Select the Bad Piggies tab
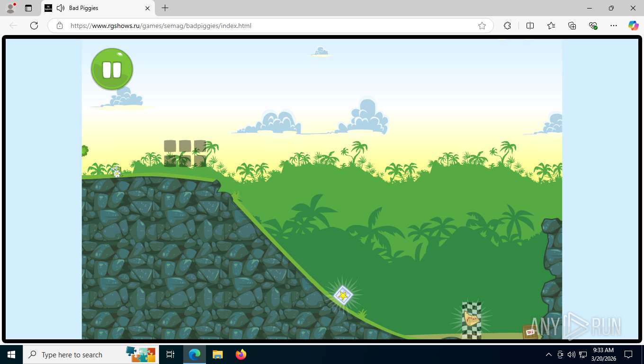Image resolution: width=644 pixels, height=364 pixels. tap(98, 8)
